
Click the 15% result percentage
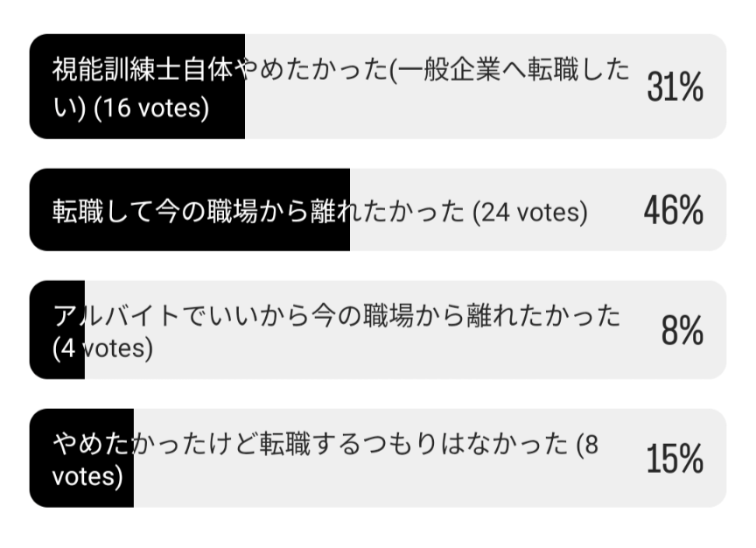click(675, 459)
